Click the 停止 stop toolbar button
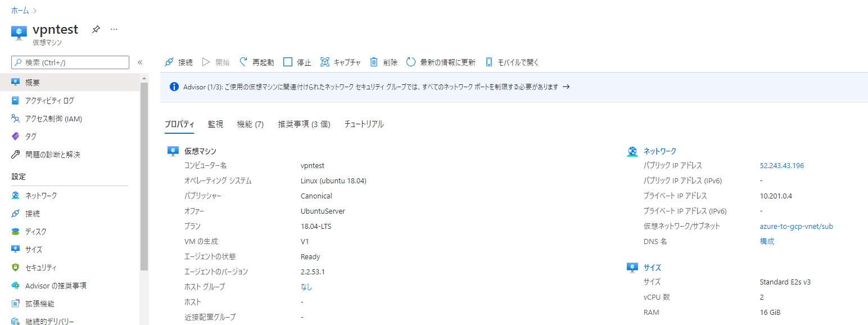Viewport: 868px width, 325px height. tap(297, 62)
